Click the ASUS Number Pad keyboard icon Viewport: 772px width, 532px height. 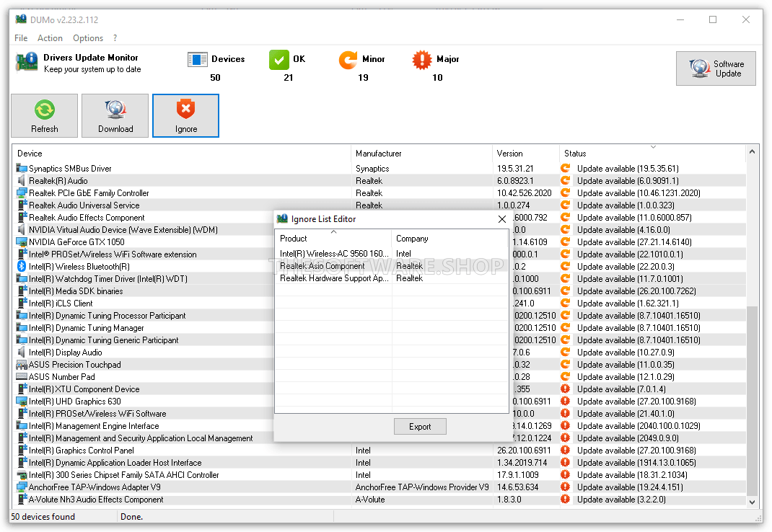[x=22, y=376]
